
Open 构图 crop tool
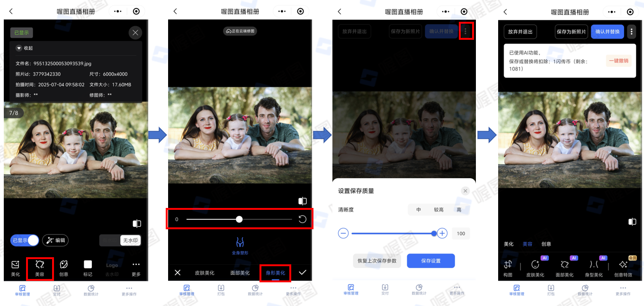pyautogui.click(x=508, y=268)
